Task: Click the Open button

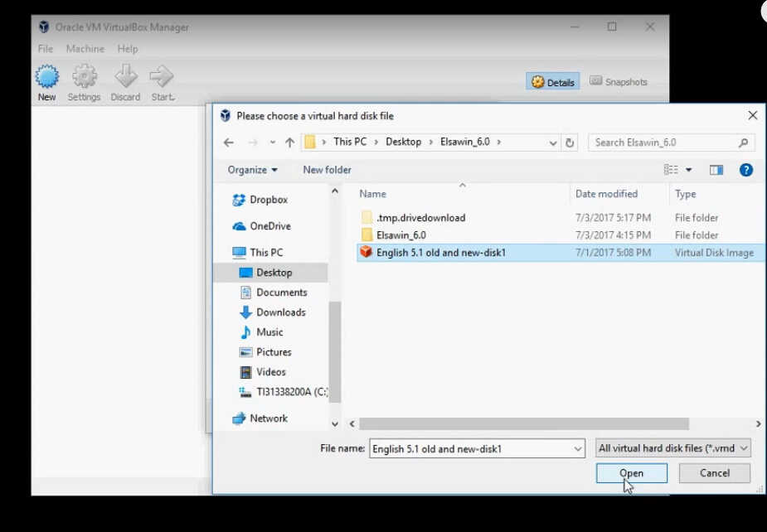Action: (x=632, y=473)
